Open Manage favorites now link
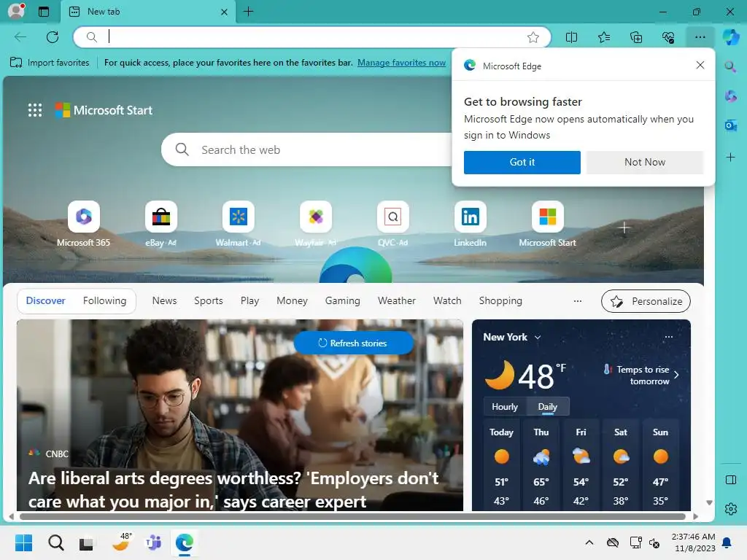The image size is (747, 560). [402, 63]
